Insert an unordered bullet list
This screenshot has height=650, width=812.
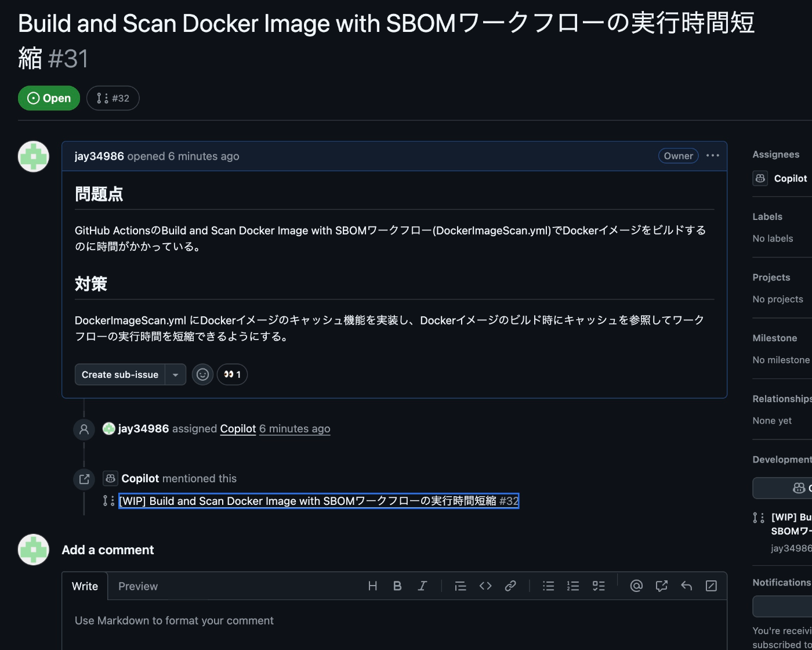coord(548,586)
